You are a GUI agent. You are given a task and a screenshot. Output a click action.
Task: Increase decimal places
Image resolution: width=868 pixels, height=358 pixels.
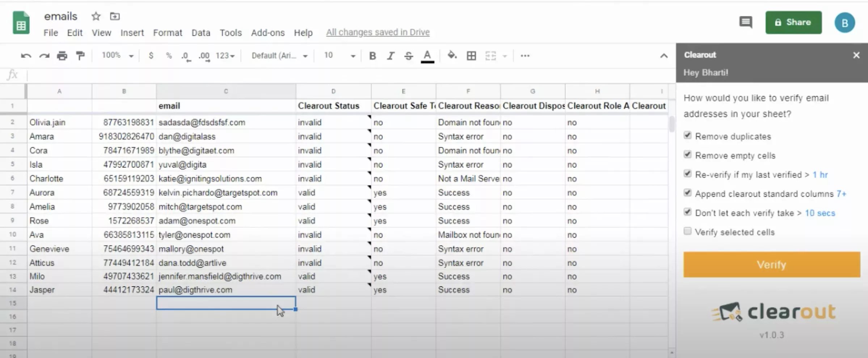coord(204,56)
